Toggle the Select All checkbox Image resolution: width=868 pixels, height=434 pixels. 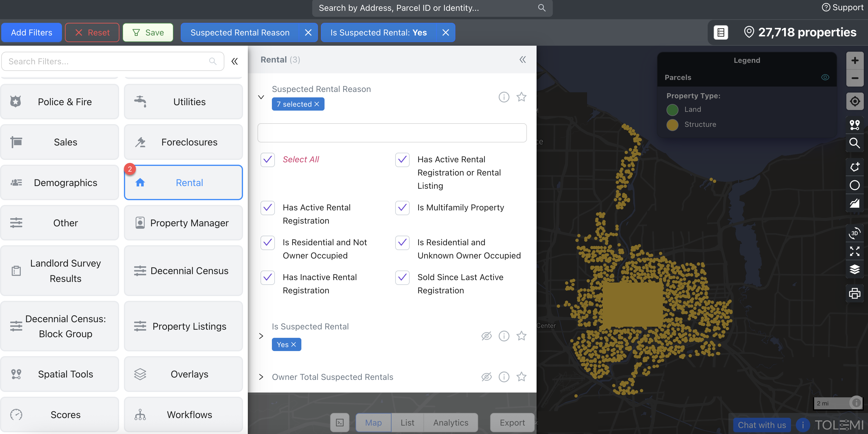268,160
